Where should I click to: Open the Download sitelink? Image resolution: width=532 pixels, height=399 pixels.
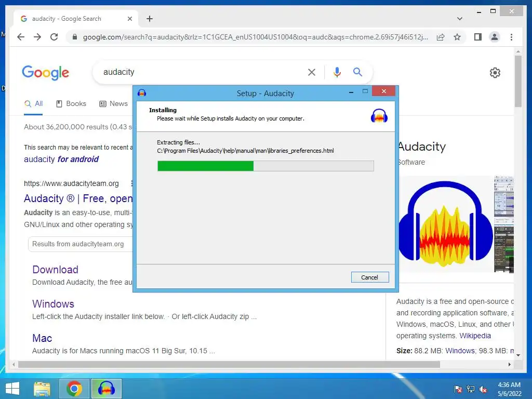55,270
